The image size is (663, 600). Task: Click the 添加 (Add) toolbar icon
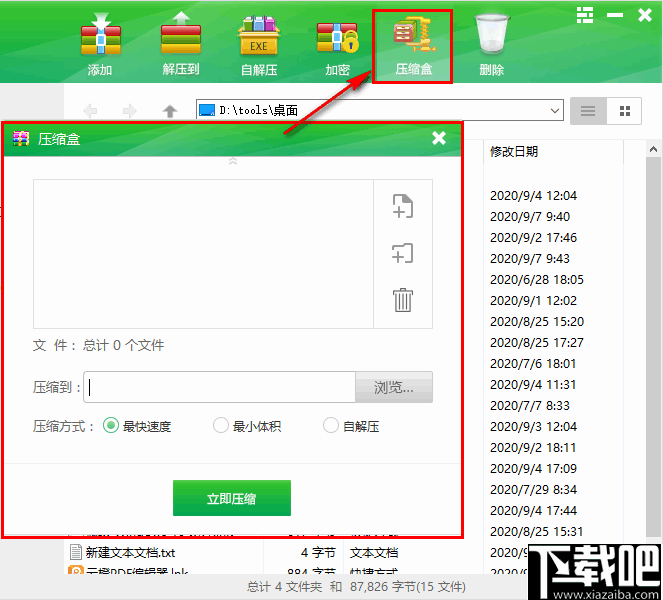pos(100,44)
